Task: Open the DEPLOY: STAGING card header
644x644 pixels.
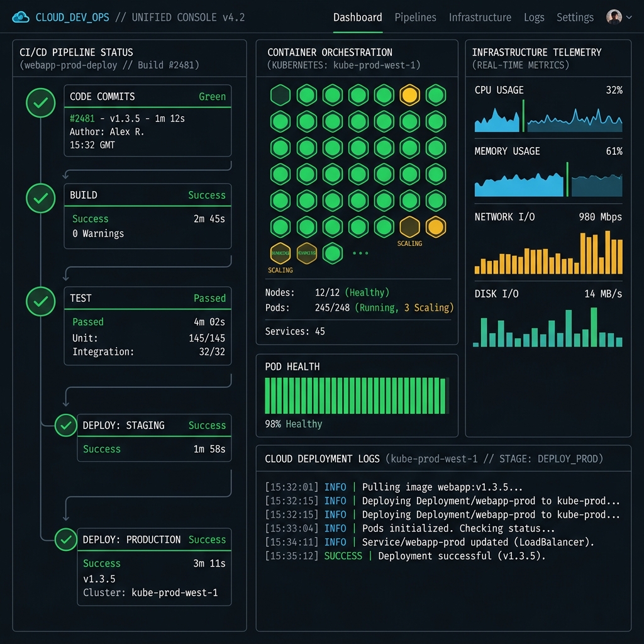Action: click(x=155, y=426)
